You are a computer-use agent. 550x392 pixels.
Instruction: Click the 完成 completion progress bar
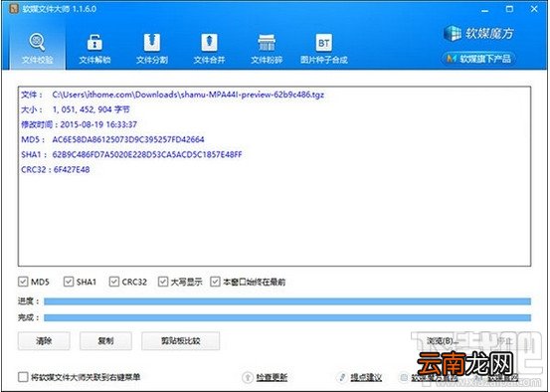[x=287, y=317]
